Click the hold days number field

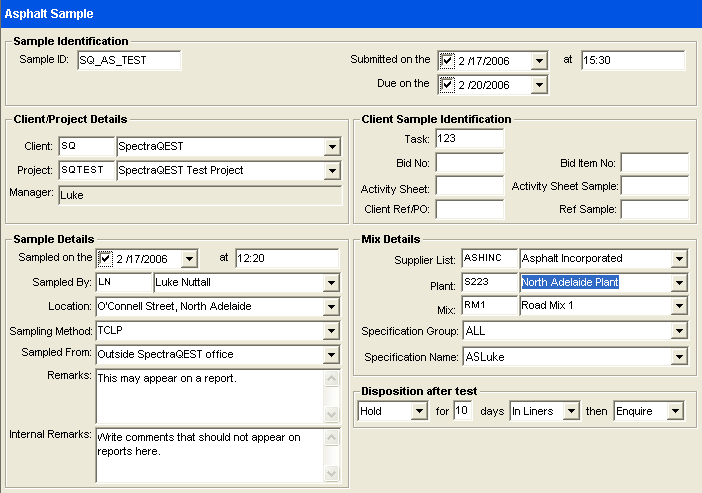pos(462,411)
